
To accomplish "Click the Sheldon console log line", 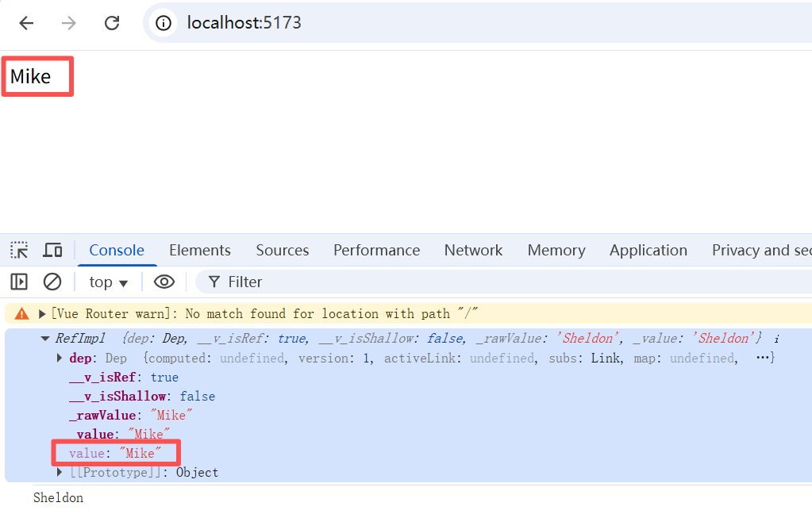I will [x=58, y=498].
